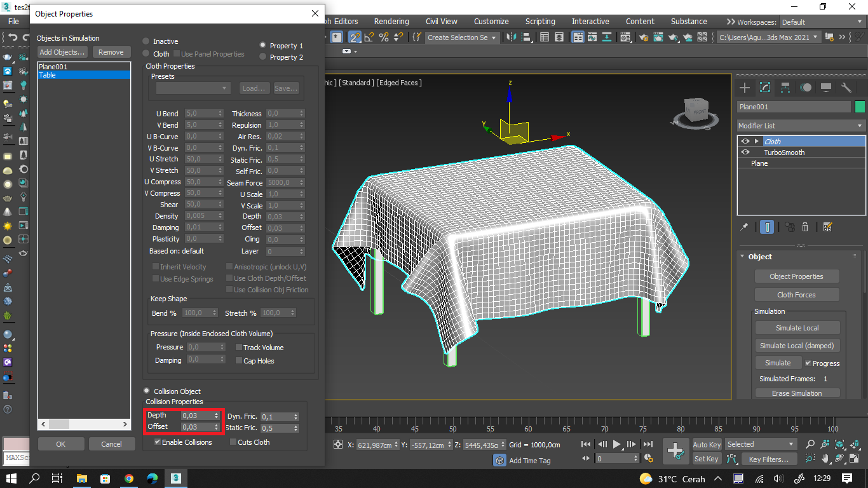The height and width of the screenshot is (488, 868).
Task: Open the Customize menu
Action: 491,21
